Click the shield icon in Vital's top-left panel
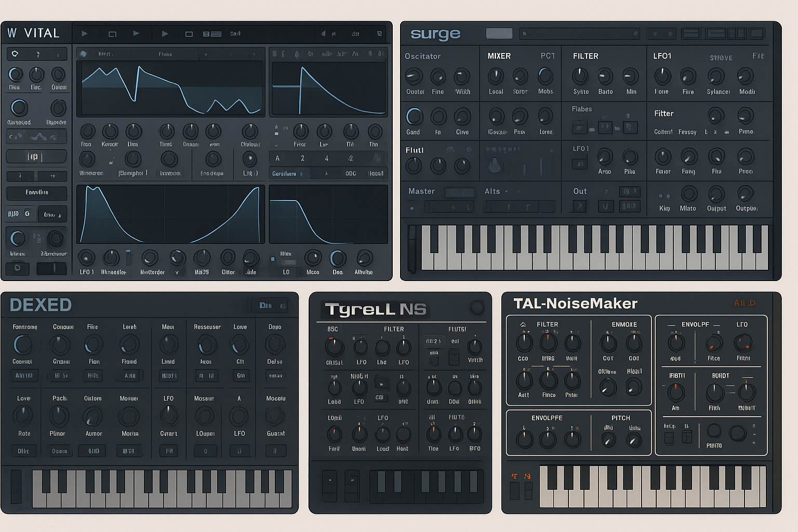 pos(15,54)
